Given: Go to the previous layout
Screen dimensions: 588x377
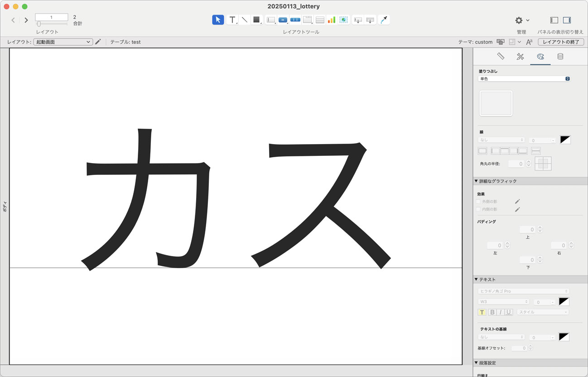Looking at the screenshot, I should [x=13, y=20].
